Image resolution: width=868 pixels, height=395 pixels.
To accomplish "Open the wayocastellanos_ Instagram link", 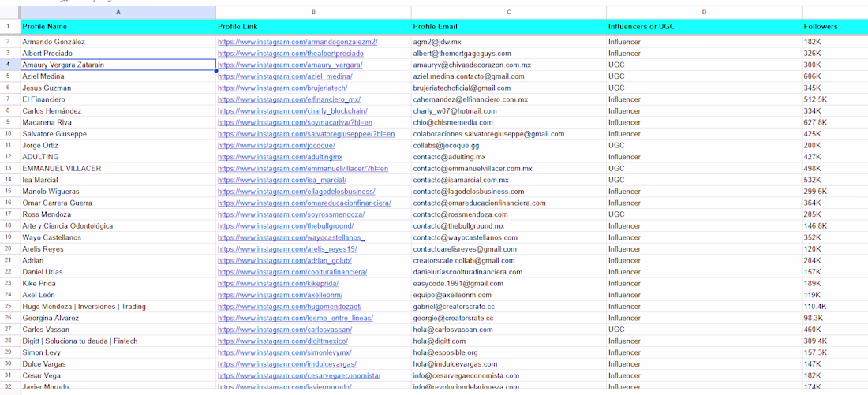I will click(x=291, y=237).
